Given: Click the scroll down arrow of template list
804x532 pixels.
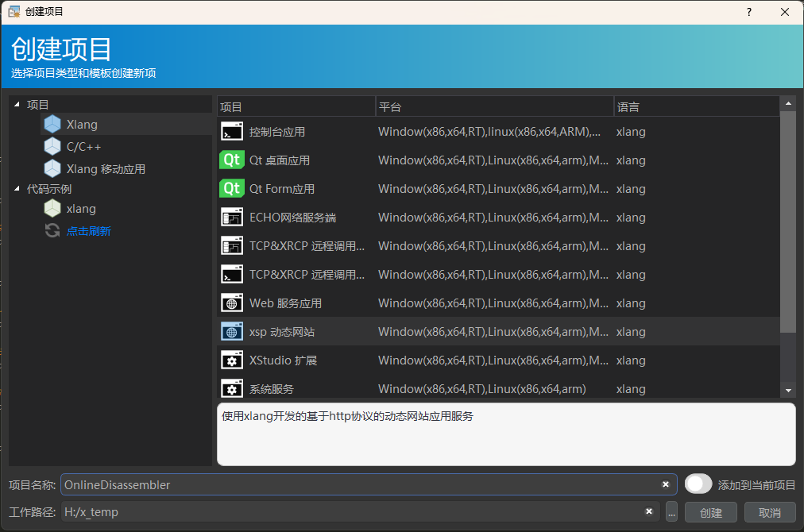Looking at the screenshot, I should [788, 391].
